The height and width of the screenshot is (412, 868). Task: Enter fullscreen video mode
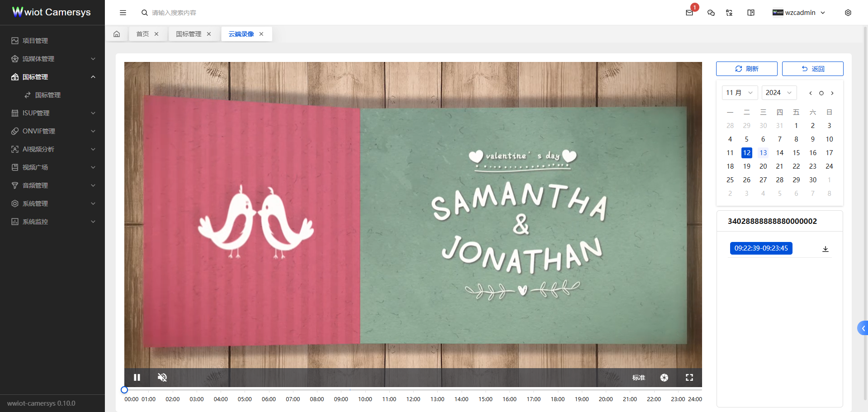tap(689, 378)
